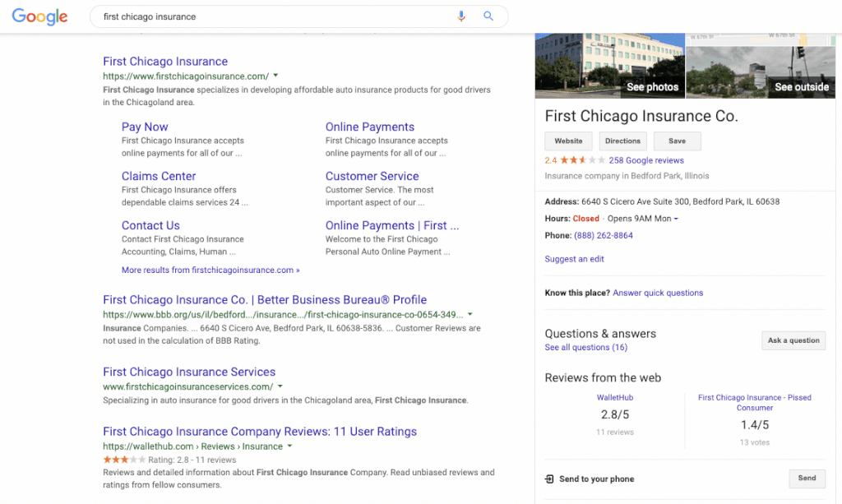The height and width of the screenshot is (504, 842).
Task: Open the Claims Center sitelink
Action: coord(159,176)
